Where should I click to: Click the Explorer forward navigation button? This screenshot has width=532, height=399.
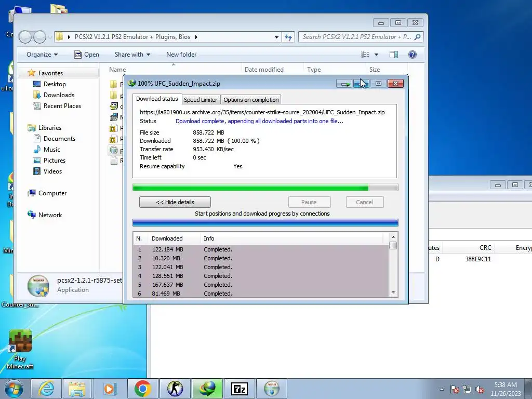click(x=39, y=37)
